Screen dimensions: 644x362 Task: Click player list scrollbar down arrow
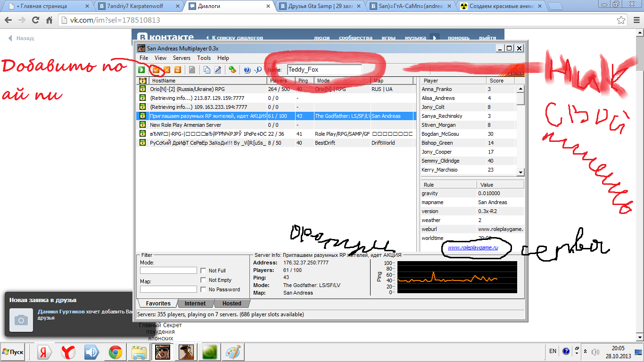520,173
